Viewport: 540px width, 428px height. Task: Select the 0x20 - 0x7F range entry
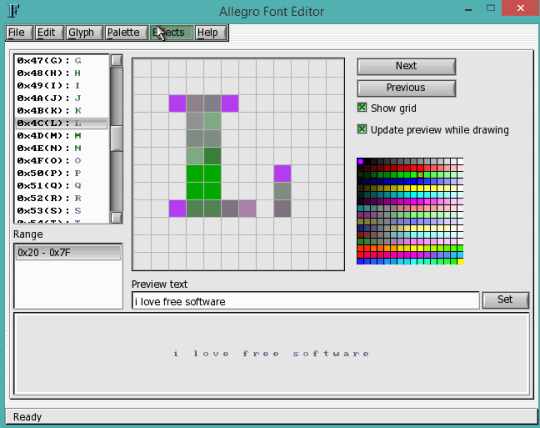click(x=68, y=252)
